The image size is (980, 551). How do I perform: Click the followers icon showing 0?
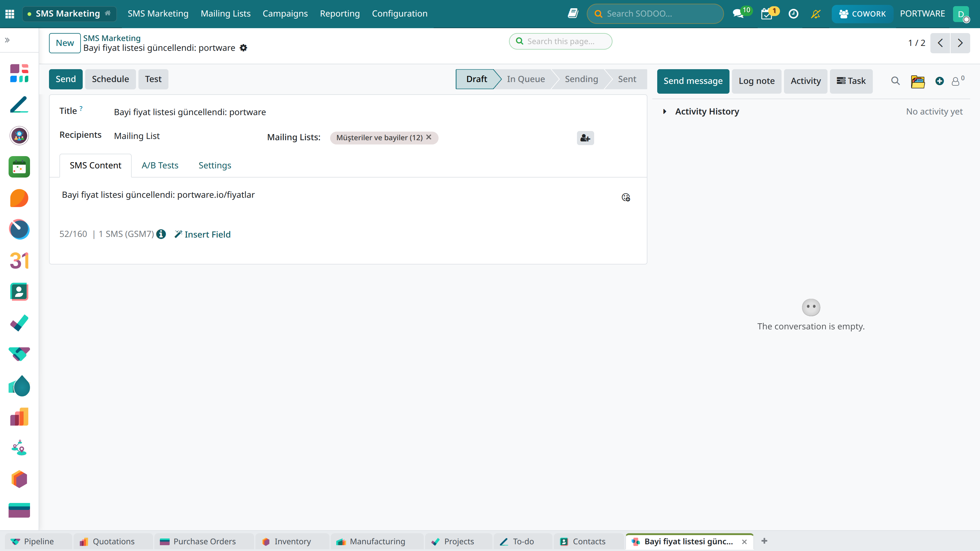click(x=957, y=81)
